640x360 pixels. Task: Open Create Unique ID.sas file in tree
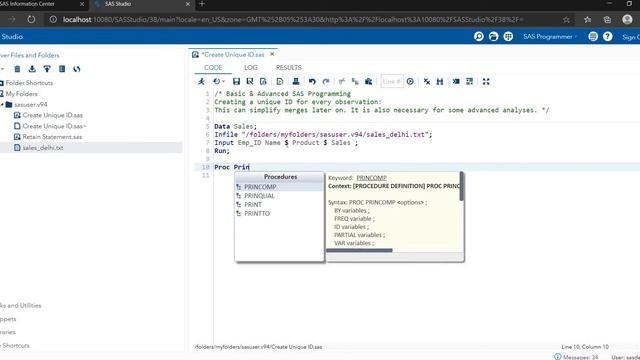click(x=53, y=116)
